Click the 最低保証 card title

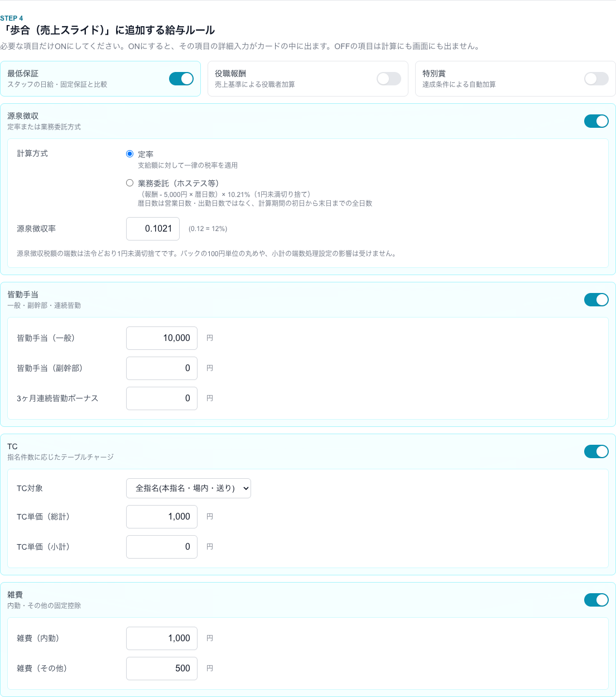(x=23, y=74)
